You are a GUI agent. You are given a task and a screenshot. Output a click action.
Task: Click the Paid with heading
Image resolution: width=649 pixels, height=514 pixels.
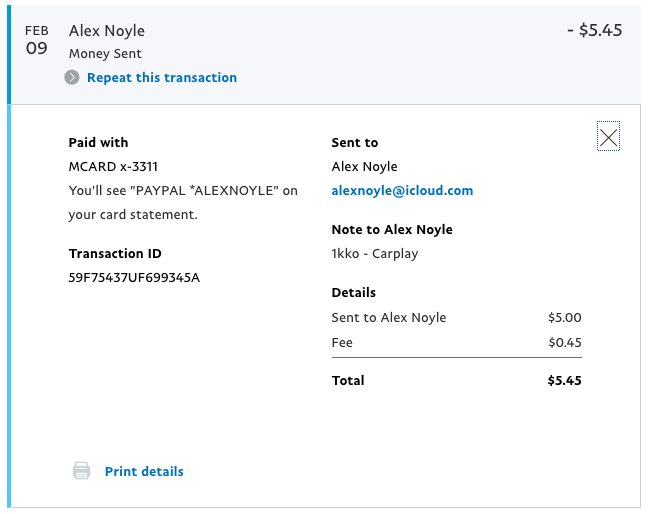[98, 142]
